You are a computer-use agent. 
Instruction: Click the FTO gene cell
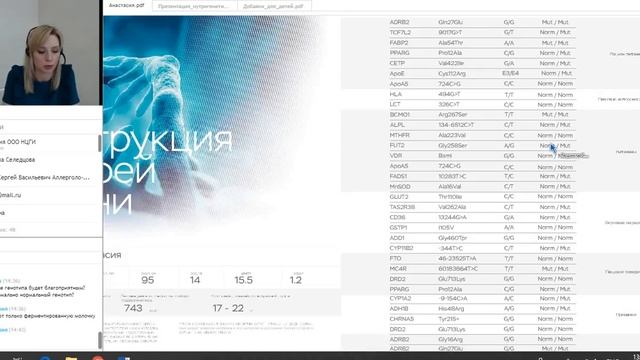[x=395, y=258]
